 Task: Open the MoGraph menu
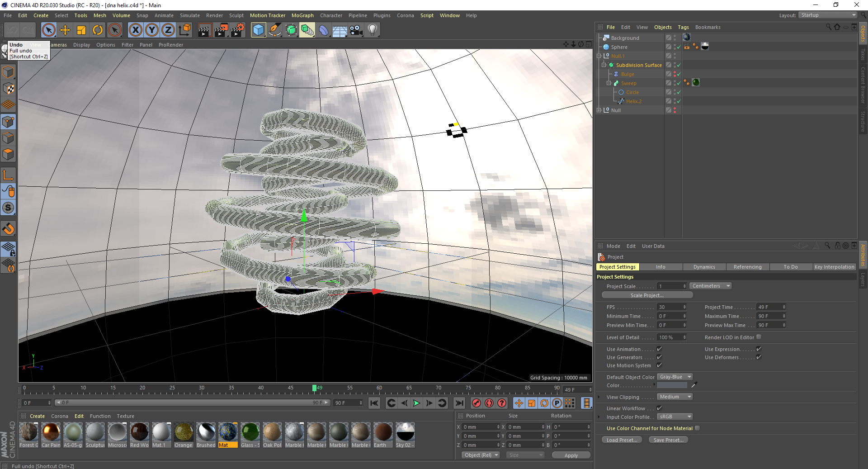coord(302,15)
